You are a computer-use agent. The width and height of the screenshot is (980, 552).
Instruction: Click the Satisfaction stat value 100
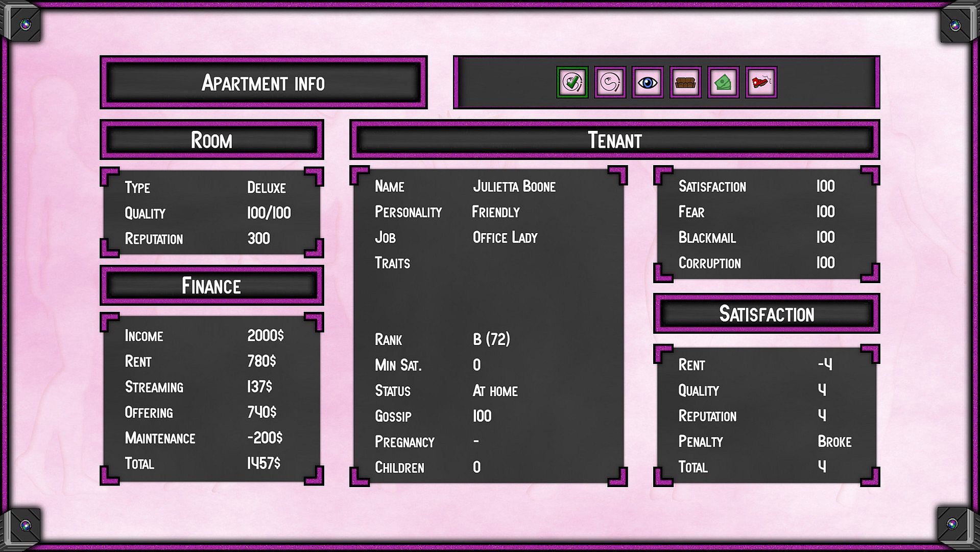(x=826, y=186)
